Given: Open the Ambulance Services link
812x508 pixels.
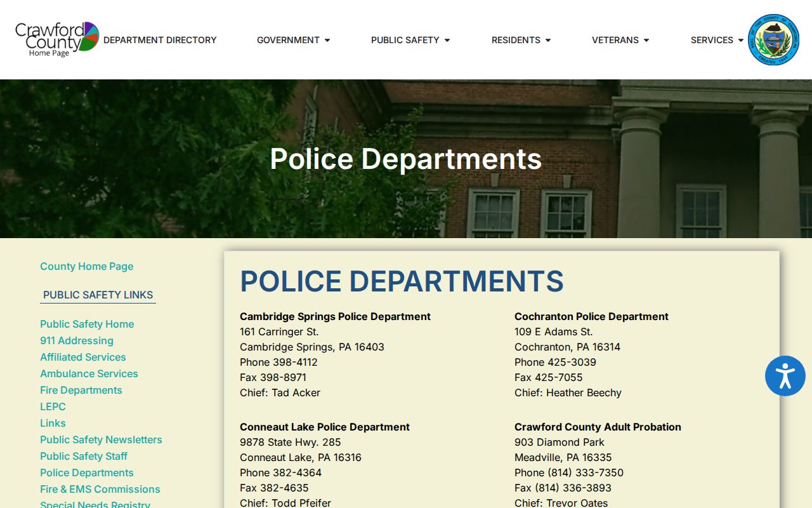Looking at the screenshot, I should pyautogui.click(x=89, y=373).
